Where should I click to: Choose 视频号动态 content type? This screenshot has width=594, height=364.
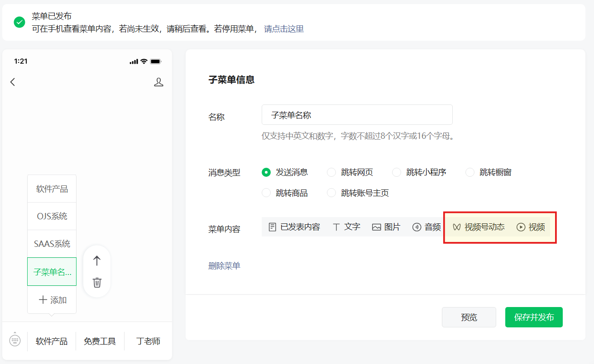tap(479, 227)
